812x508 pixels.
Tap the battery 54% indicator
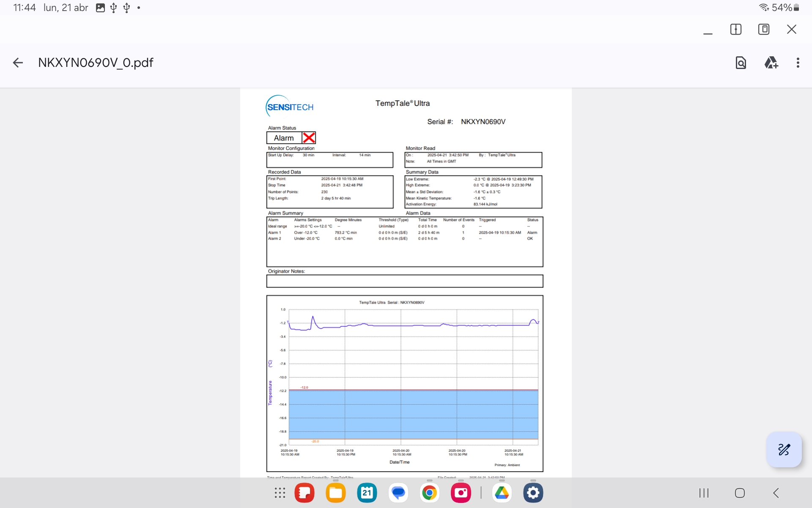pyautogui.click(x=785, y=8)
